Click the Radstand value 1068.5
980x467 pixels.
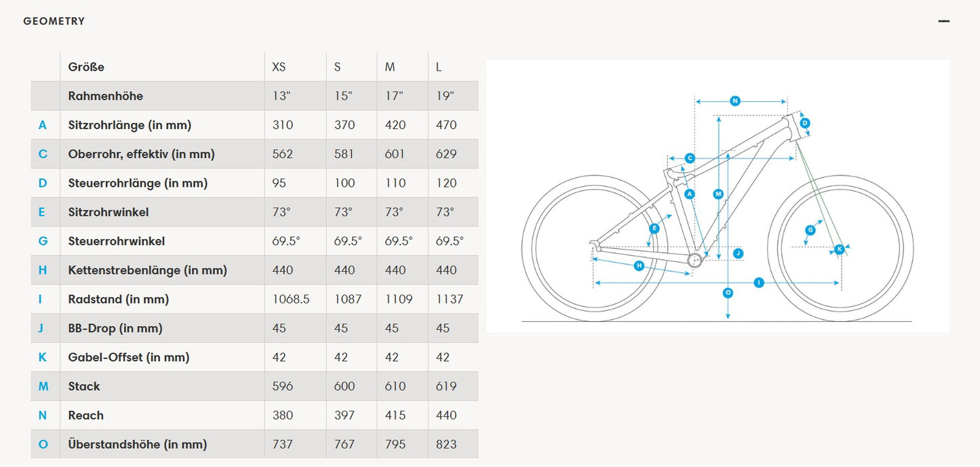click(291, 299)
